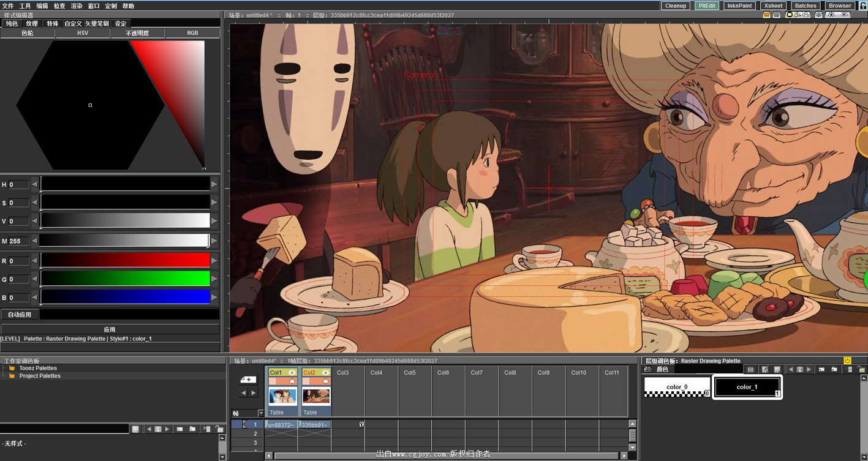Click Col2 thumbnail in Xsheet header
This screenshot has width=868, height=461.
tap(316, 396)
